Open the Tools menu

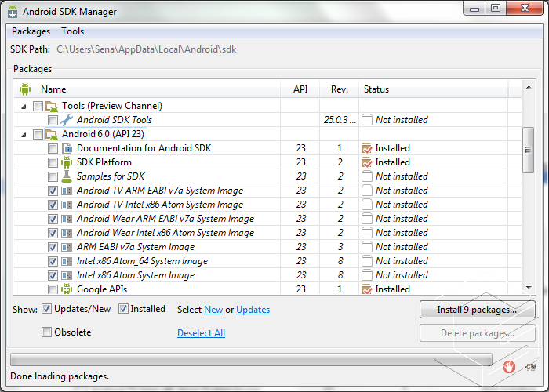click(x=72, y=31)
